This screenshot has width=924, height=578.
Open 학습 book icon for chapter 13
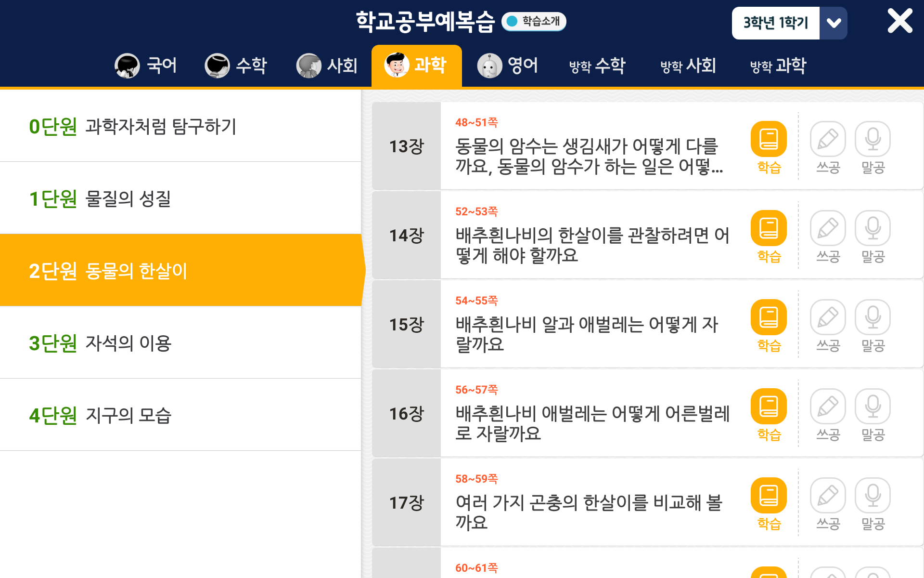[769, 140]
